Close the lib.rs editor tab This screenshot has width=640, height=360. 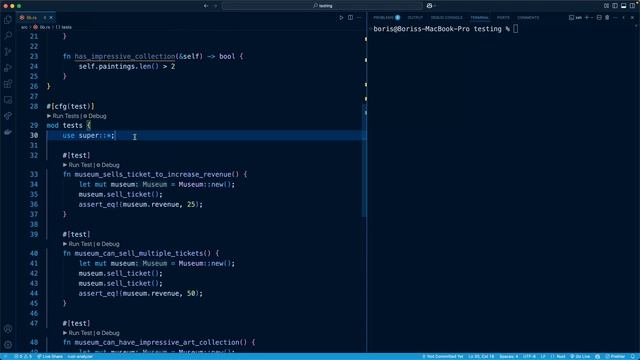(51, 18)
